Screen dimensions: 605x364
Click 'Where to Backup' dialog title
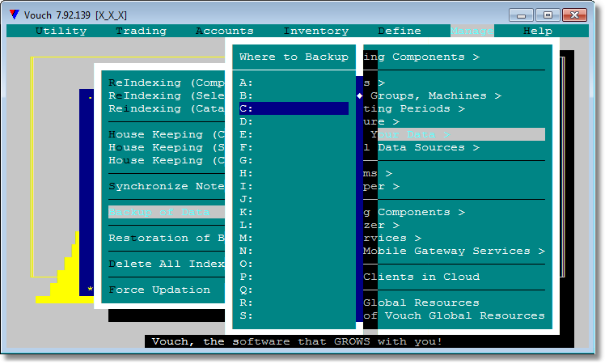point(294,57)
